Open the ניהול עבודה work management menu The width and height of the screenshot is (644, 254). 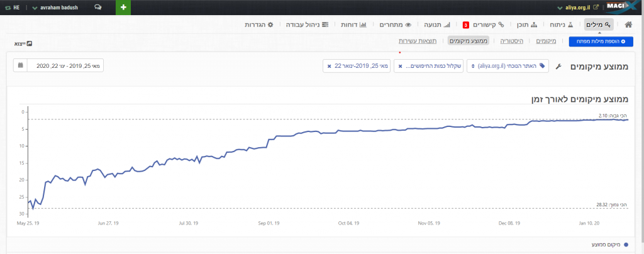tap(307, 25)
